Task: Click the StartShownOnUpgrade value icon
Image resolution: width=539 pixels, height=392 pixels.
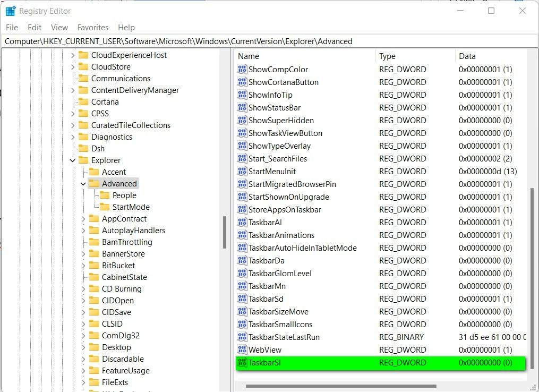Action: click(242, 197)
